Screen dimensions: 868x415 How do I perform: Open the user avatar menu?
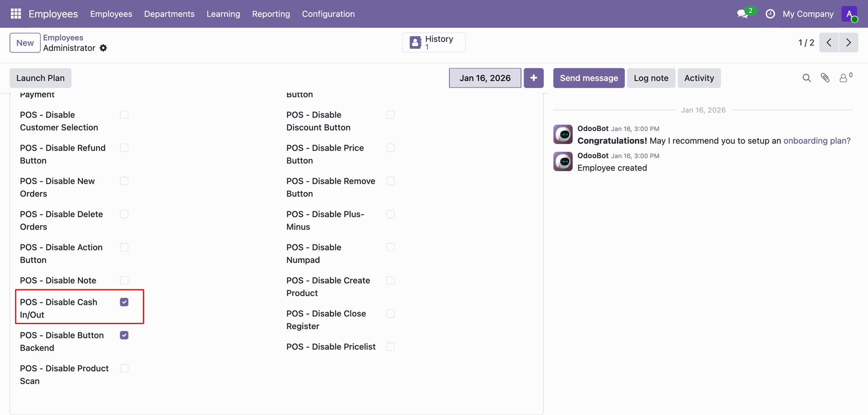849,14
